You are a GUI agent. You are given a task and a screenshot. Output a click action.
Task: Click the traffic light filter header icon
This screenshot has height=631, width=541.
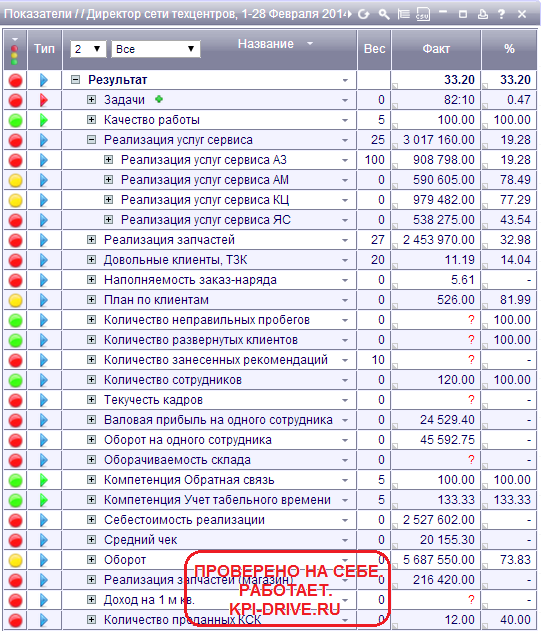(x=15, y=50)
